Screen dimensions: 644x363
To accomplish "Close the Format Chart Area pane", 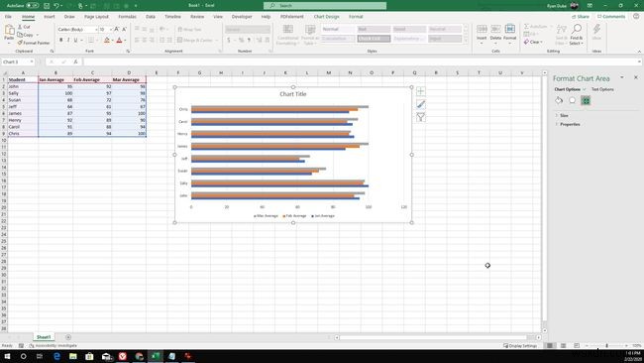I will coord(636,77).
